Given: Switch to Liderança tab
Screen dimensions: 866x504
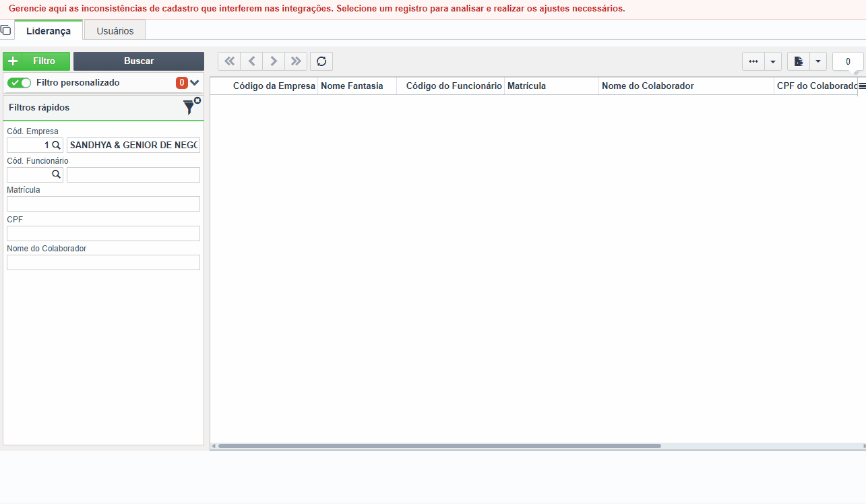Looking at the screenshot, I should (49, 31).
